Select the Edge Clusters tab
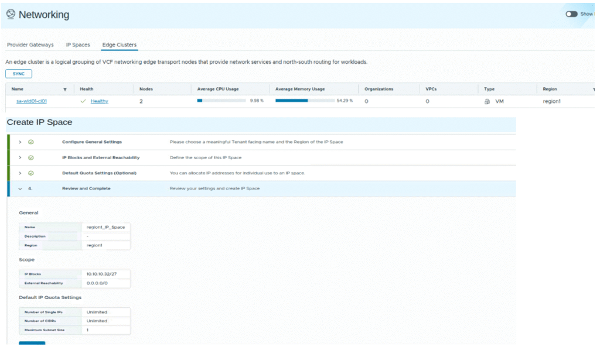The width and height of the screenshot is (600, 364). (x=119, y=45)
